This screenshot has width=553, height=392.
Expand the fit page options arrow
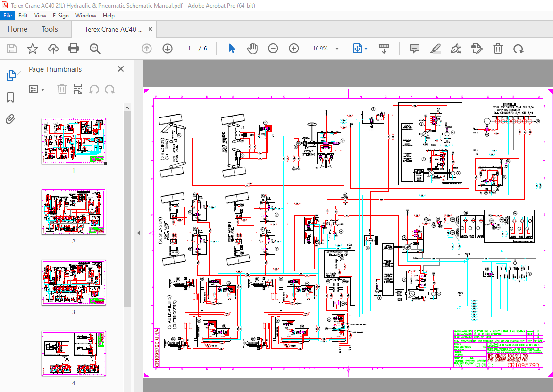click(x=366, y=49)
